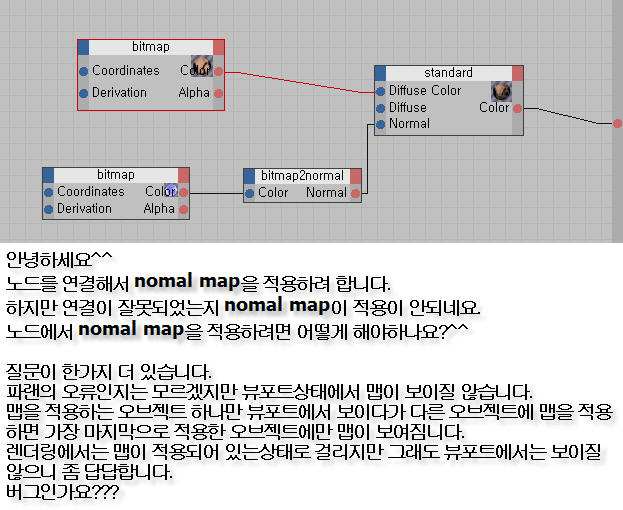Image resolution: width=623 pixels, height=510 pixels.
Task: Click the small blue preview thumbnail on the bitmap node feeding bitmap2normal
Action: (171, 189)
